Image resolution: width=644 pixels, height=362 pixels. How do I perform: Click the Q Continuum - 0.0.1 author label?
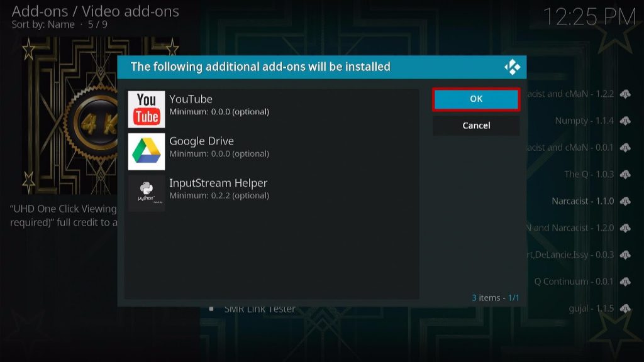click(x=574, y=282)
